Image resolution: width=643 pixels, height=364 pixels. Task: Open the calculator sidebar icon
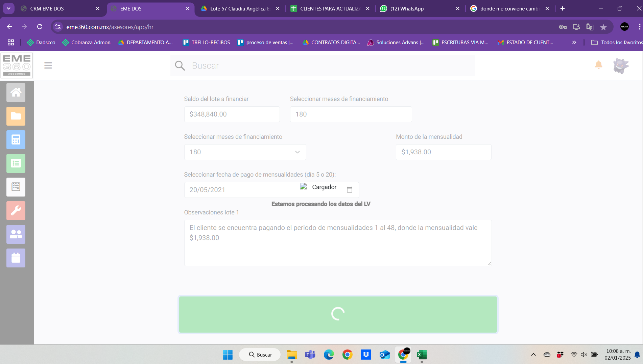(x=16, y=140)
